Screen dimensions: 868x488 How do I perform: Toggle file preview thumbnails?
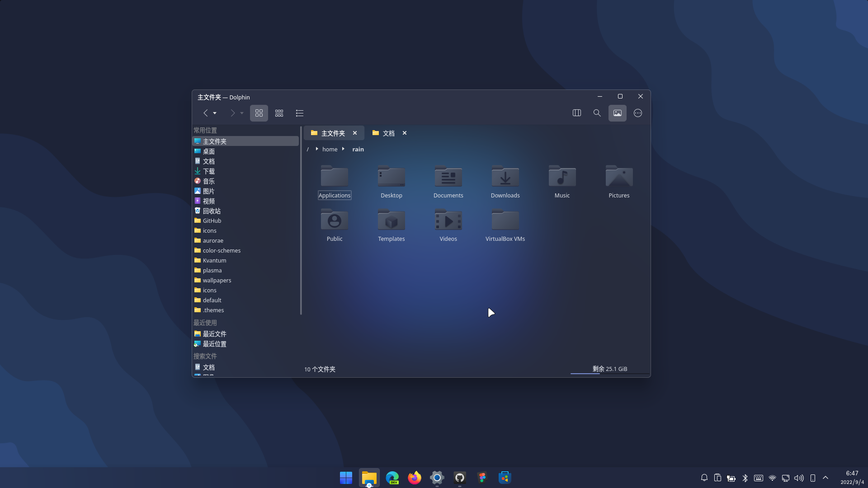tap(617, 113)
